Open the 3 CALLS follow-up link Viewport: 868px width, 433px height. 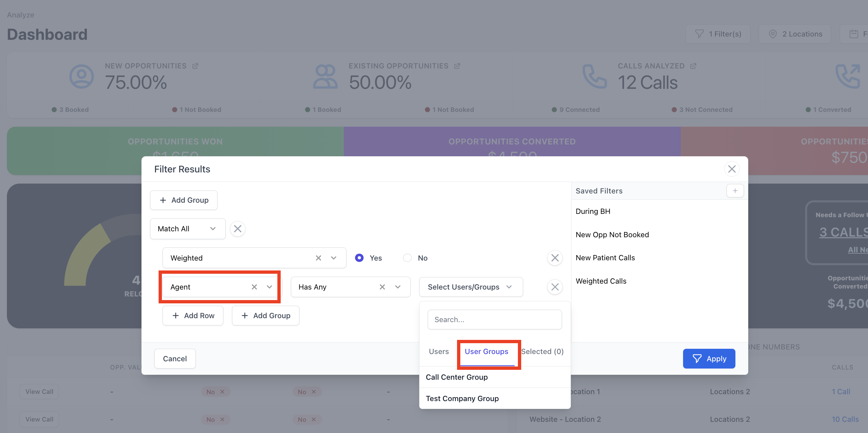843,232
